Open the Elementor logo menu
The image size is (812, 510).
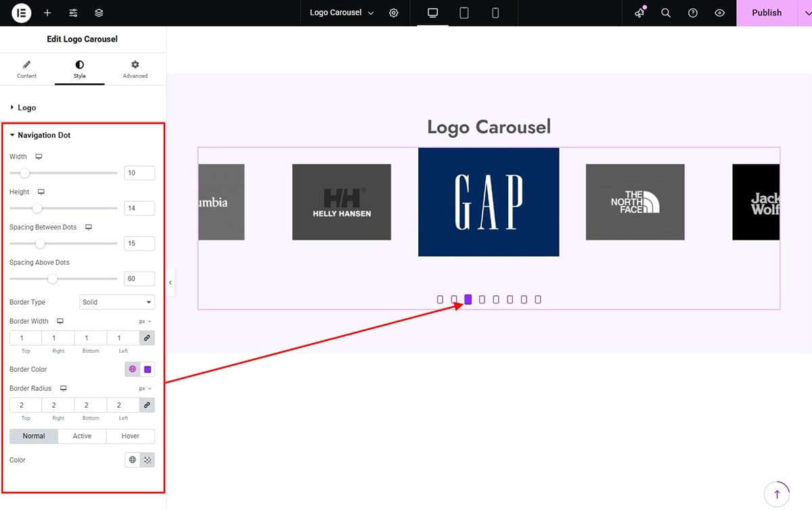tap(21, 13)
